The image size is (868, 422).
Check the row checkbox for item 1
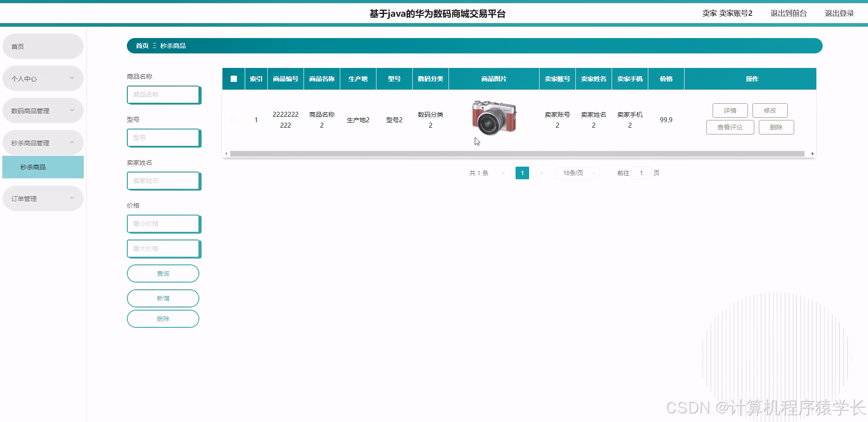pyautogui.click(x=234, y=120)
